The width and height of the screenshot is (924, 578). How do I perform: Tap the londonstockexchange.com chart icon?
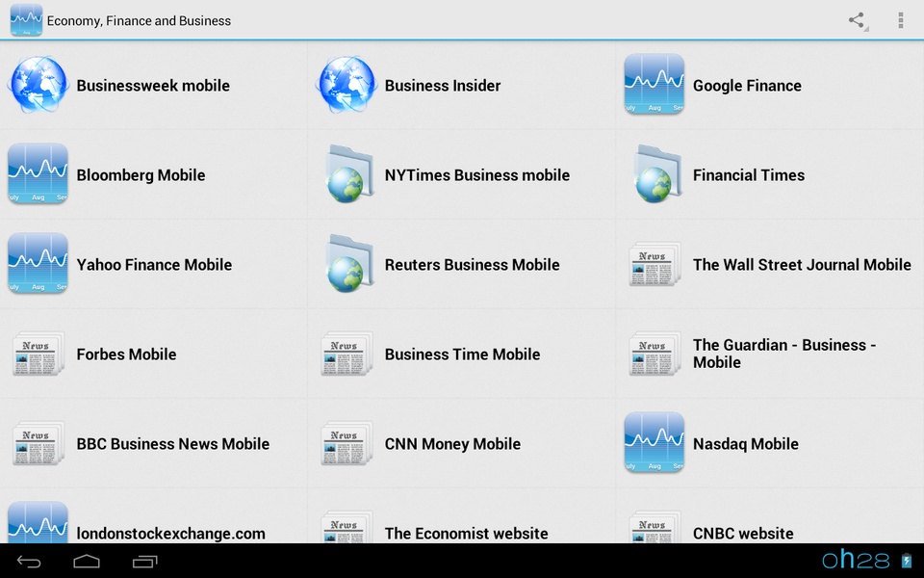[x=38, y=522]
